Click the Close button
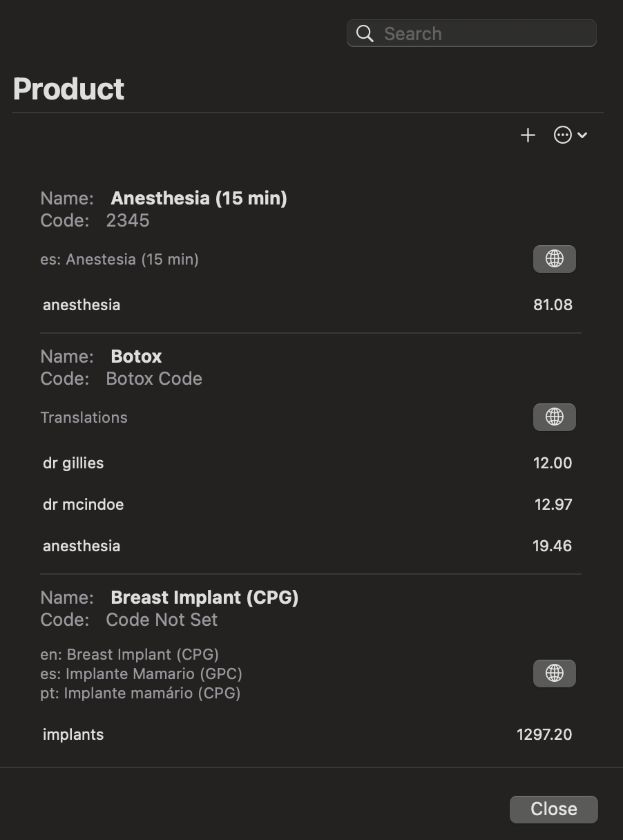 point(553,809)
